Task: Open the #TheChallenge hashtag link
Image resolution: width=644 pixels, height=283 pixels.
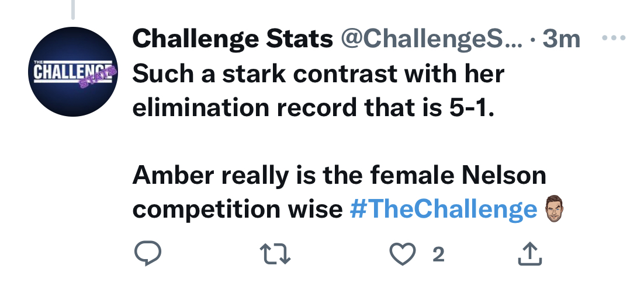Action: pos(444,209)
